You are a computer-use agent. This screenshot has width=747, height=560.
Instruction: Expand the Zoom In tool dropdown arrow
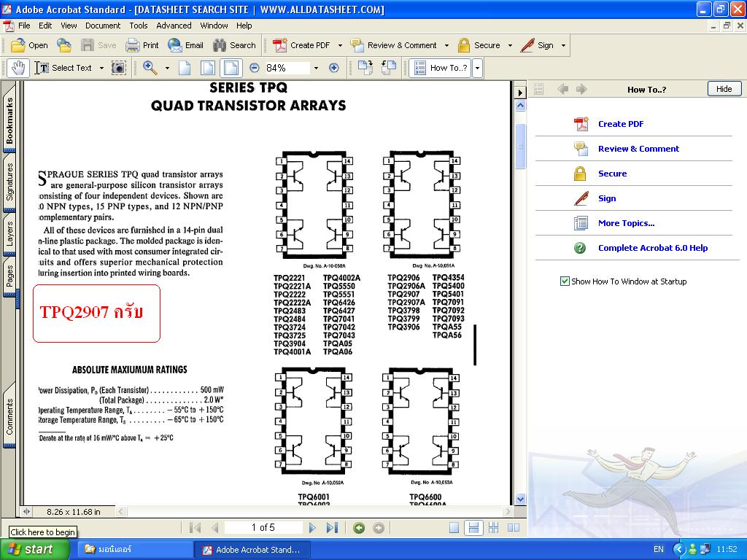(x=167, y=68)
